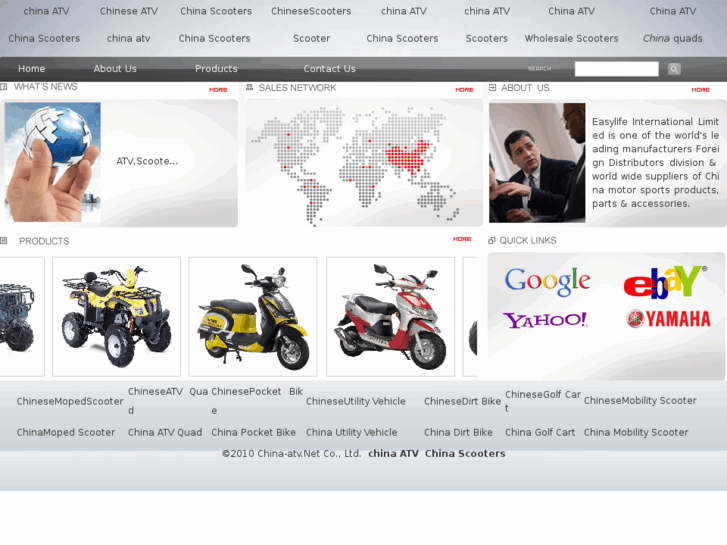Open the yellow ATV quad product
Viewport: 727px width, 545px height.
(x=116, y=317)
